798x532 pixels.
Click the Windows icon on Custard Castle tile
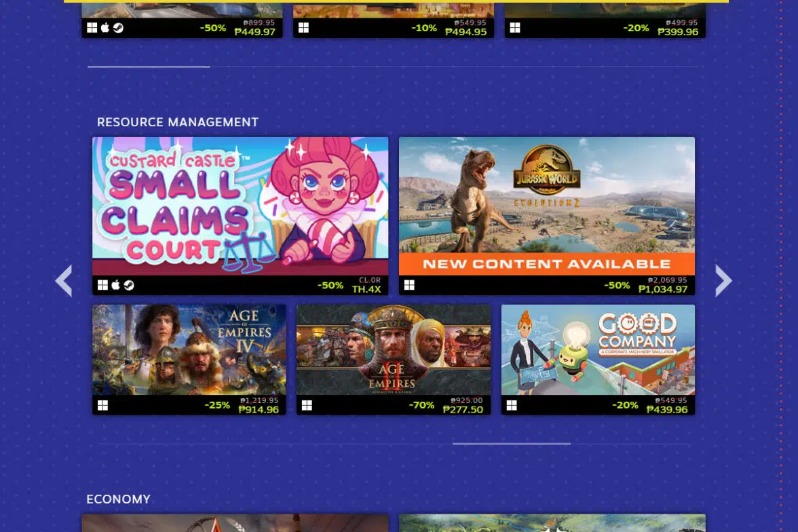[102, 286]
